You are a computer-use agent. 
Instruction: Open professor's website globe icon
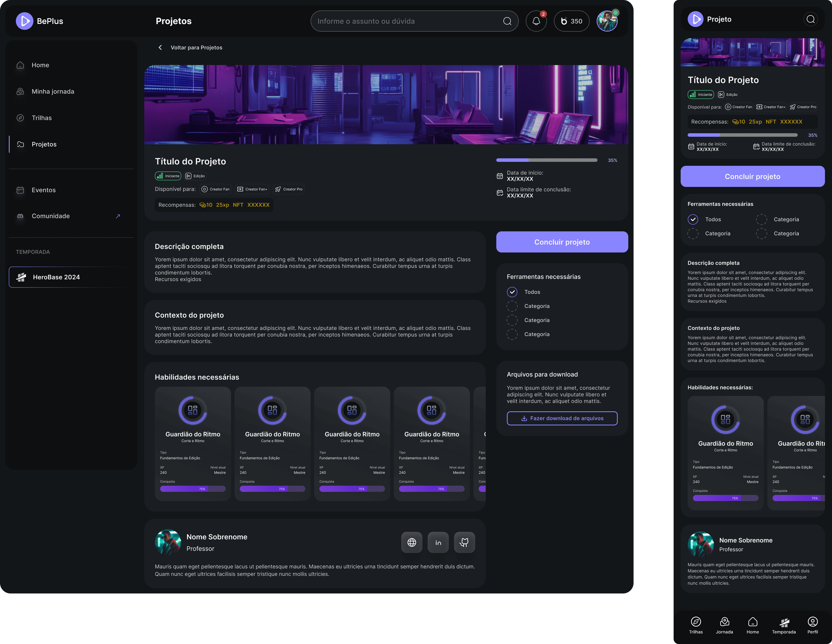411,542
